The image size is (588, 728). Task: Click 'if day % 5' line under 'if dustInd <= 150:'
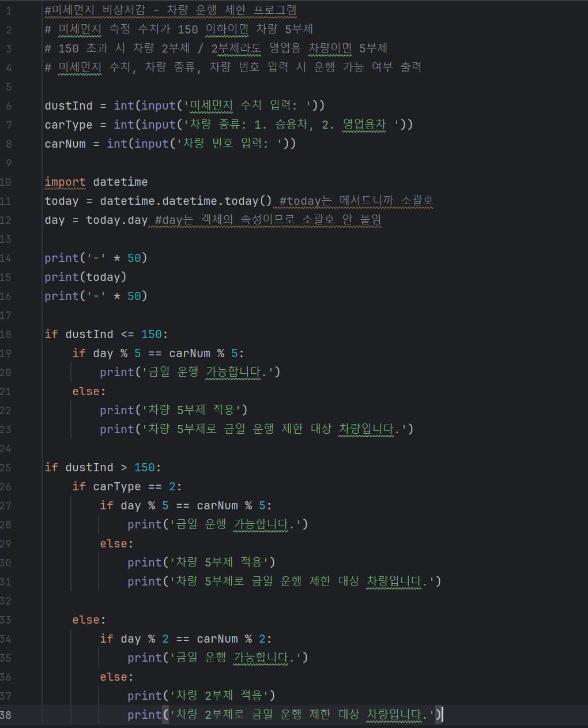pyautogui.click(x=158, y=353)
